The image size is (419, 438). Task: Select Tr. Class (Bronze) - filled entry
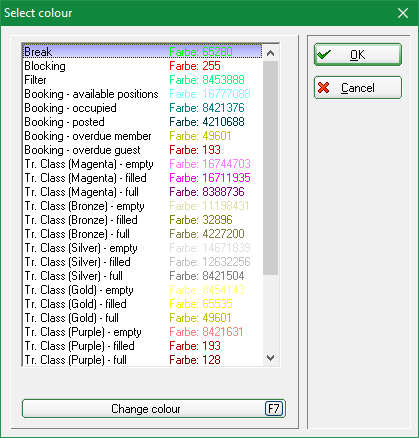(143, 220)
